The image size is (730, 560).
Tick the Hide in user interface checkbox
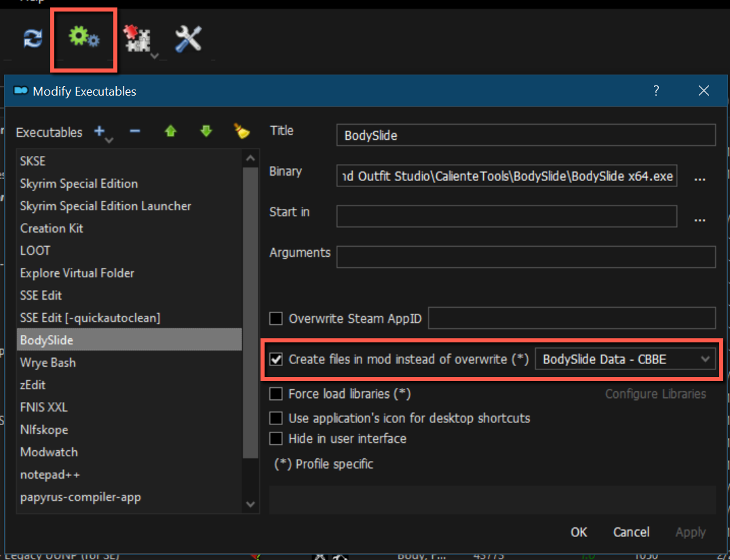[x=276, y=439]
